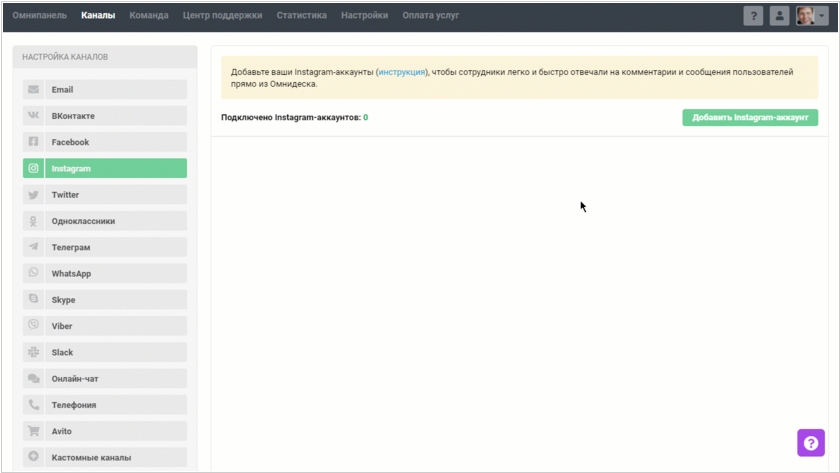Select the Slack channel
The height and width of the screenshot is (473, 840).
105,352
